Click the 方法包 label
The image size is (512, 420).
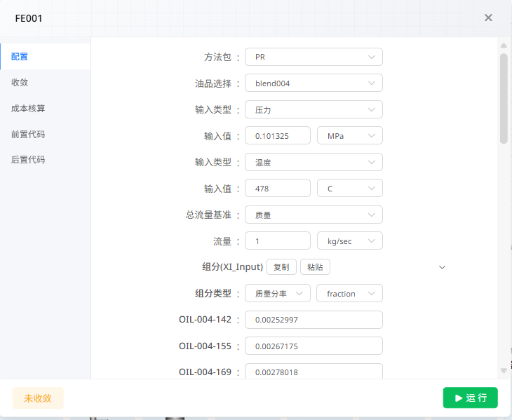[218, 57]
